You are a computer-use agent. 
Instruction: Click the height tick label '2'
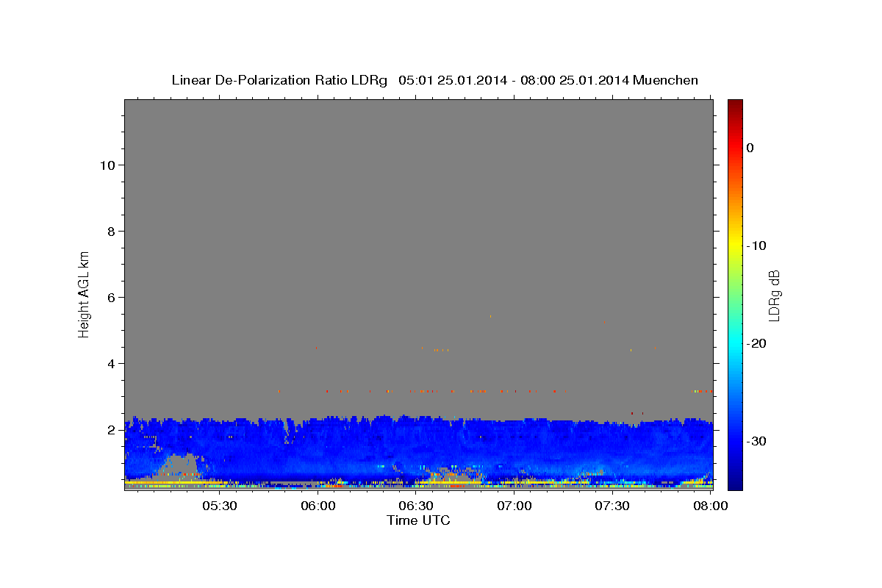click(112, 430)
